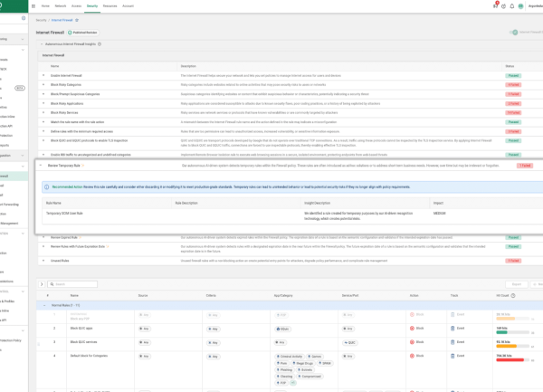Click the Export button above rules table
Viewport: 543px width, 392px height.
(517, 284)
